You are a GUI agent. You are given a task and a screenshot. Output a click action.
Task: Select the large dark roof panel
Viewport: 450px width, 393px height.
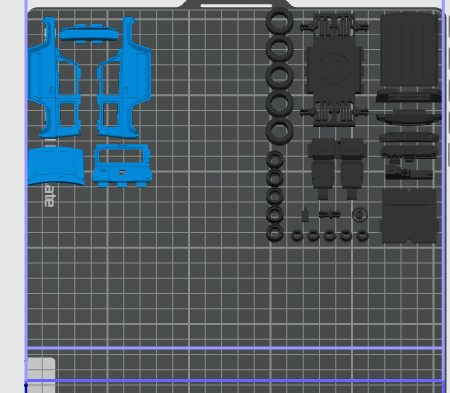click(409, 49)
